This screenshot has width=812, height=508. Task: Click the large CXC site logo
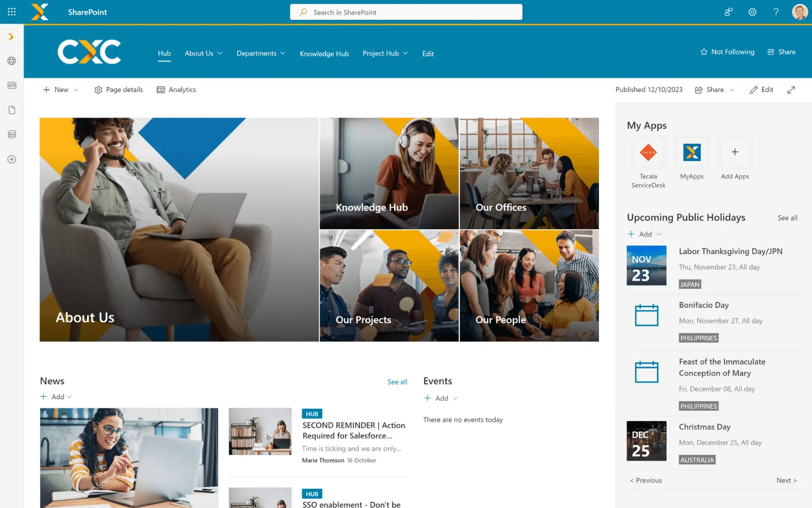89,52
